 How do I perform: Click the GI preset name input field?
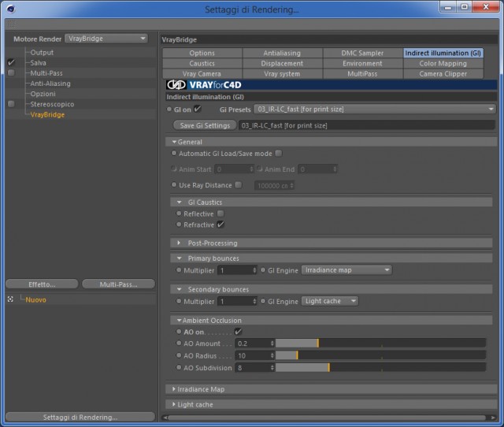point(366,125)
